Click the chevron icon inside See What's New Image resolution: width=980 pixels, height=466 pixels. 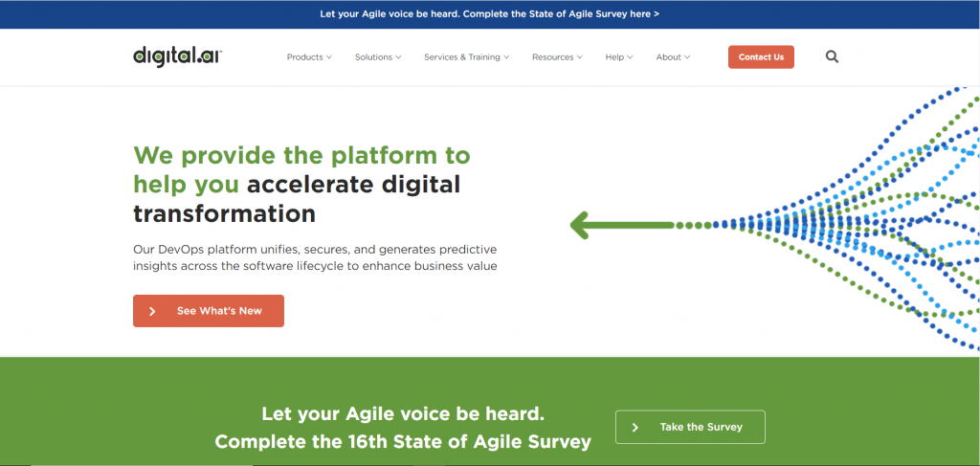pyautogui.click(x=153, y=311)
